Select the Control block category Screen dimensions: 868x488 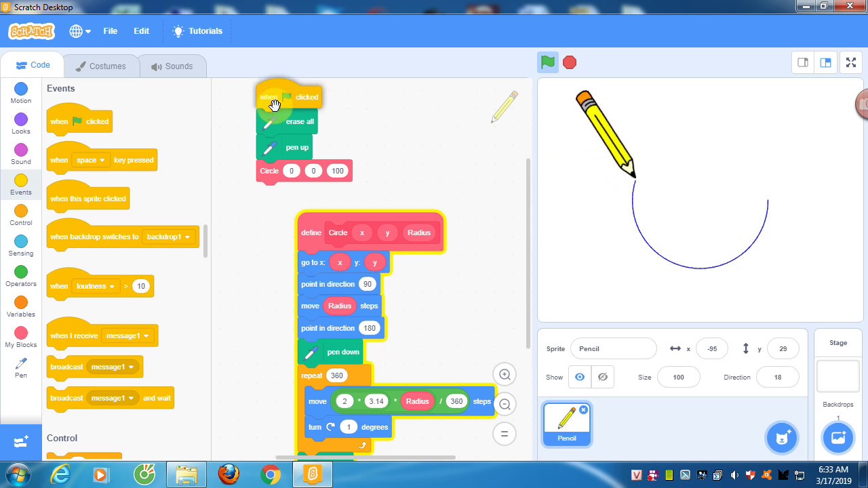click(21, 216)
